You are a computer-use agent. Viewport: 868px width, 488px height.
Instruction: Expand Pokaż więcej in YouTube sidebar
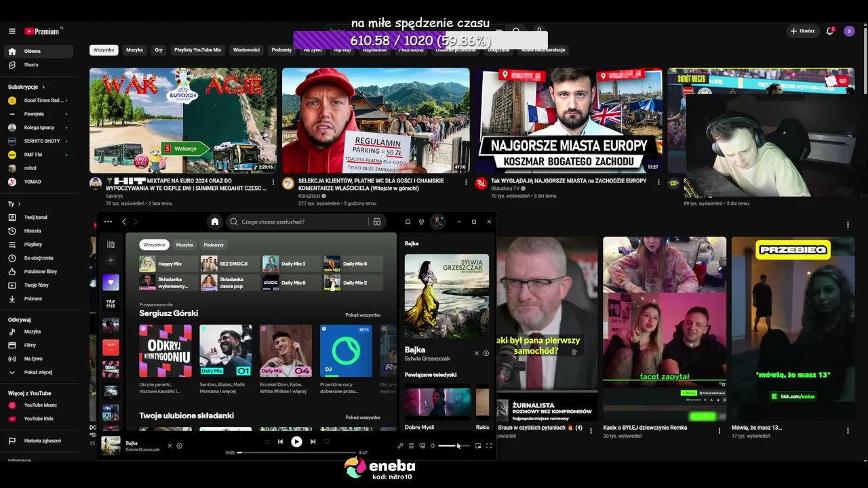39,372
